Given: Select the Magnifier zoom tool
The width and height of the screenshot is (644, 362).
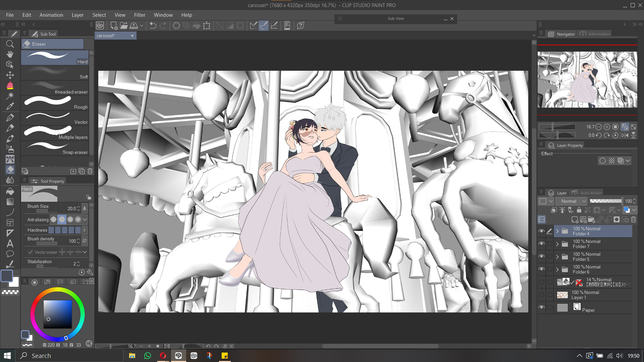Looking at the screenshot, I should [10, 44].
